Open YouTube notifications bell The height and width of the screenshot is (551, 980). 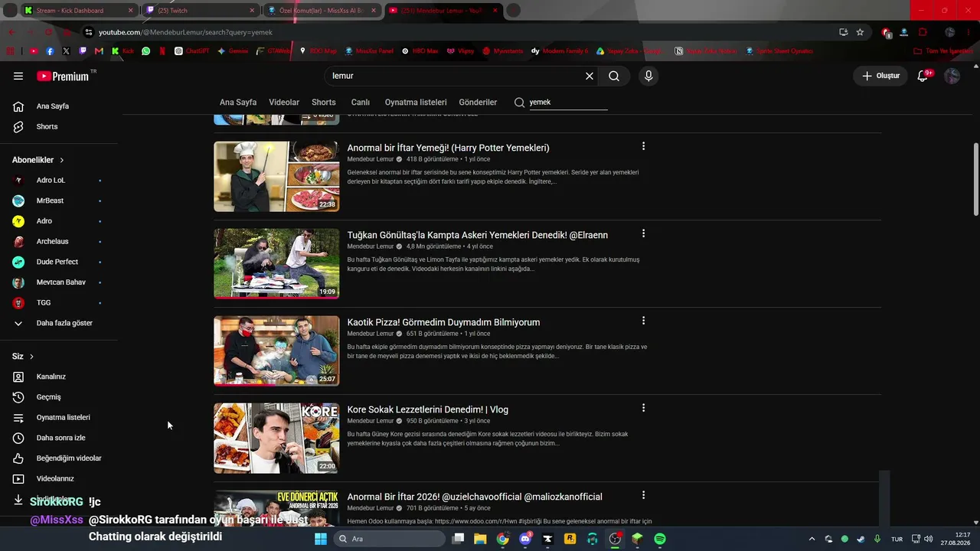(923, 76)
